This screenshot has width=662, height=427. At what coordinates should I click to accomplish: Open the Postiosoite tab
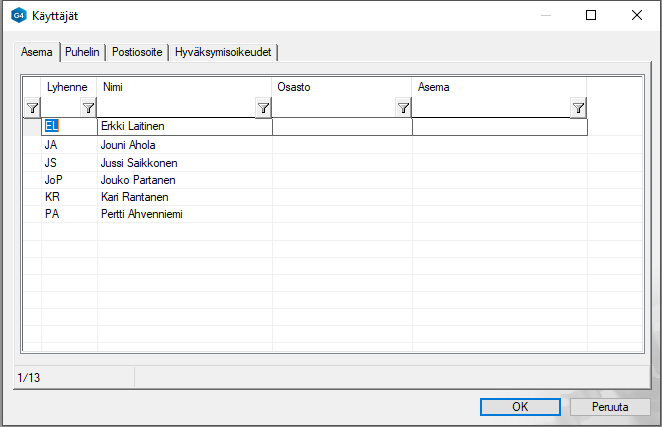click(137, 52)
